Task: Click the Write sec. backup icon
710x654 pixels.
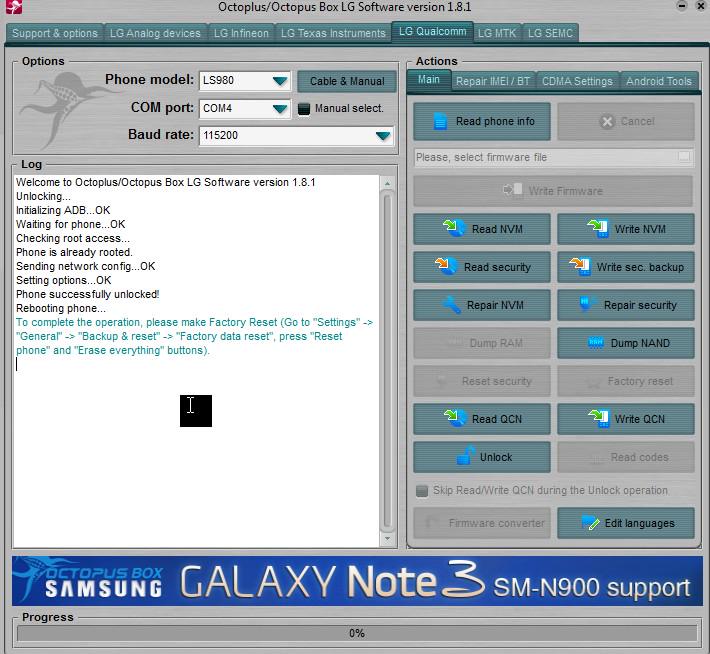Action: click(580, 266)
